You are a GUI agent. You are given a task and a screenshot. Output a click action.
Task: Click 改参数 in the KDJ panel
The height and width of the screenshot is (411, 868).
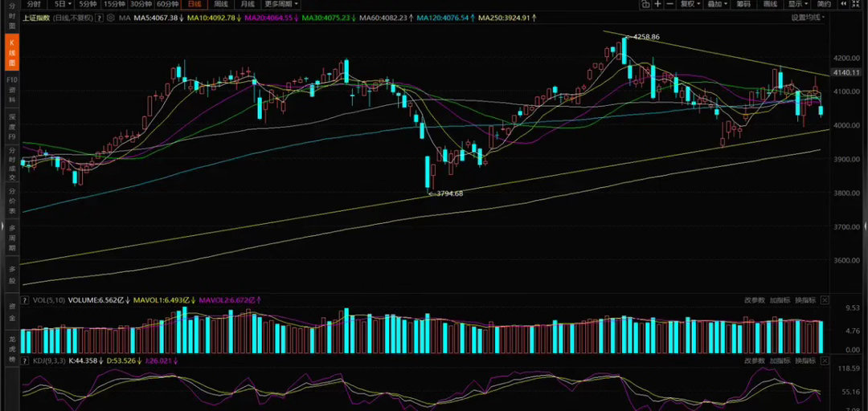pos(754,360)
